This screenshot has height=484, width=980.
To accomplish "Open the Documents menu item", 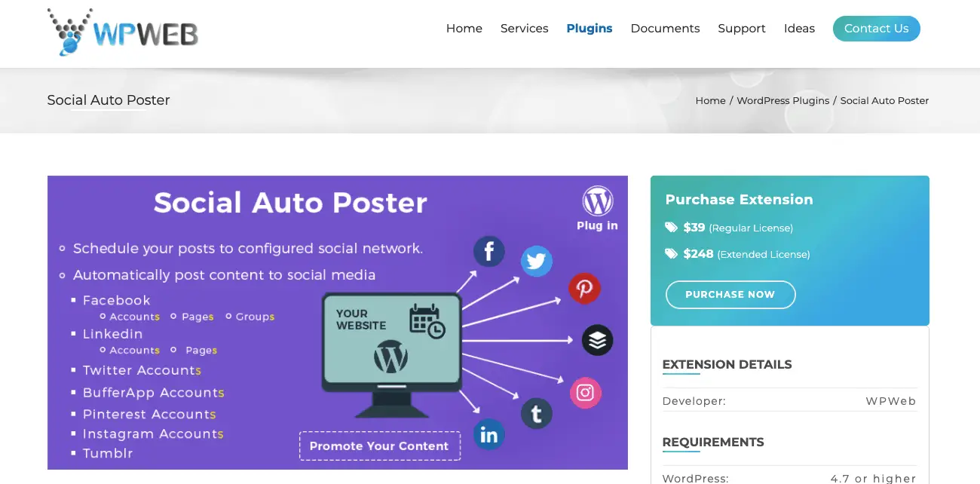I will pos(666,29).
